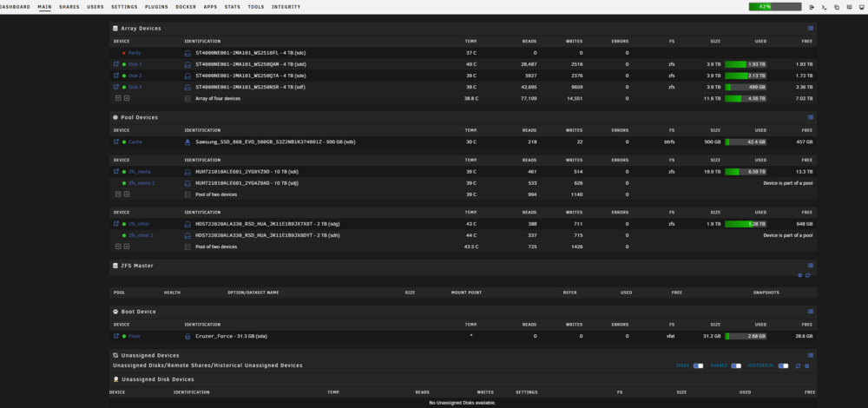Image resolution: width=868 pixels, height=408 pixels.
Task: Open Flash boot device browse icon
Action: pos(116,336)
